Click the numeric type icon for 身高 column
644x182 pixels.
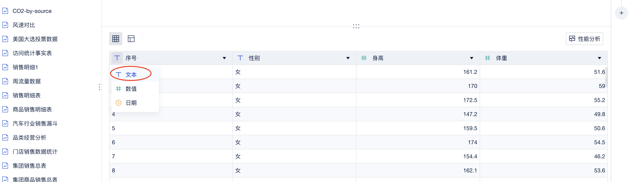pyautogui.click(x=364, y=58)
